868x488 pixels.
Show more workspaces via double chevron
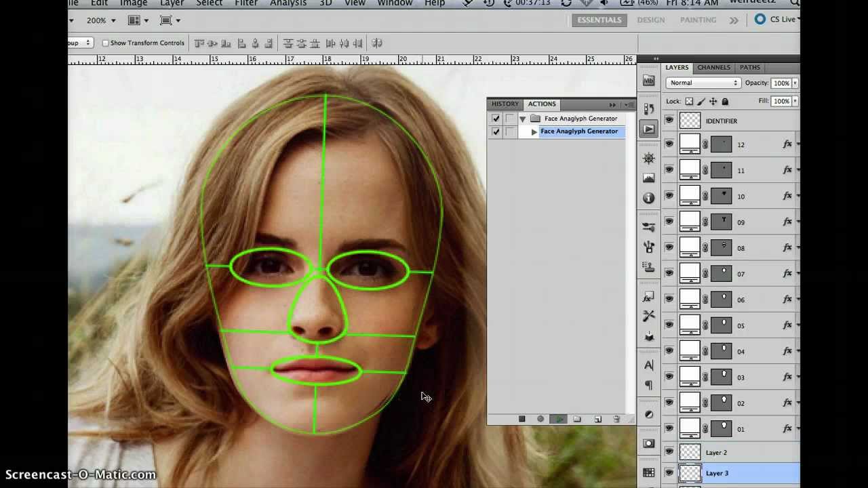point(734,20)
